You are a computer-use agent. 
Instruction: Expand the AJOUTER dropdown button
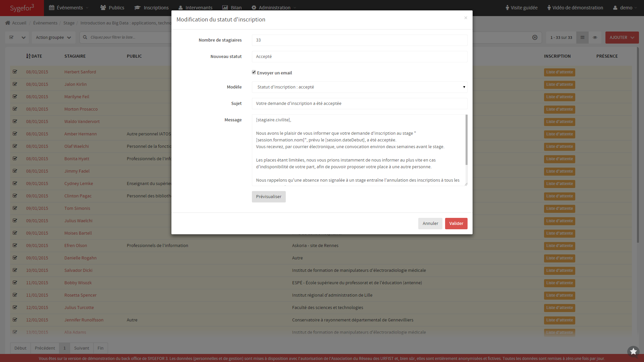[x=622, y=38]
